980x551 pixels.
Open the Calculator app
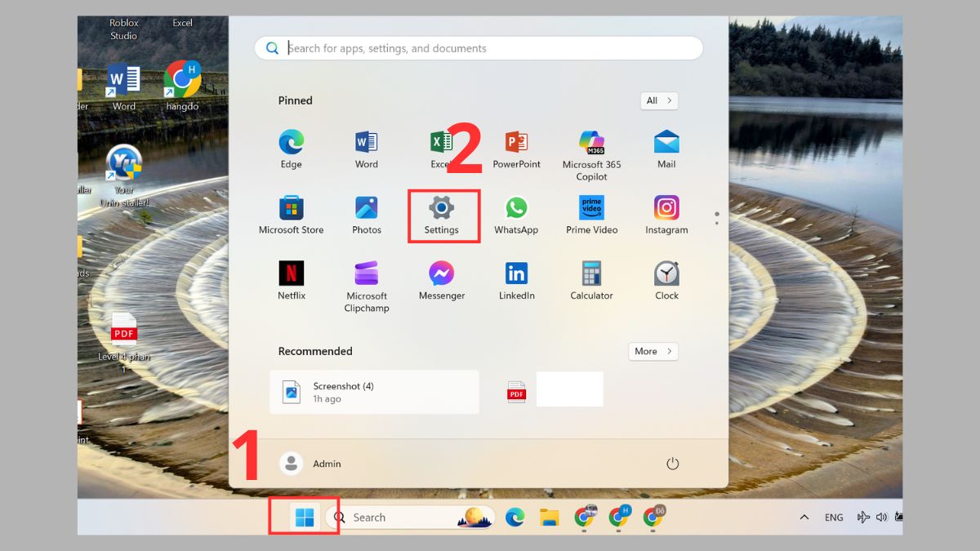(591, 281)
